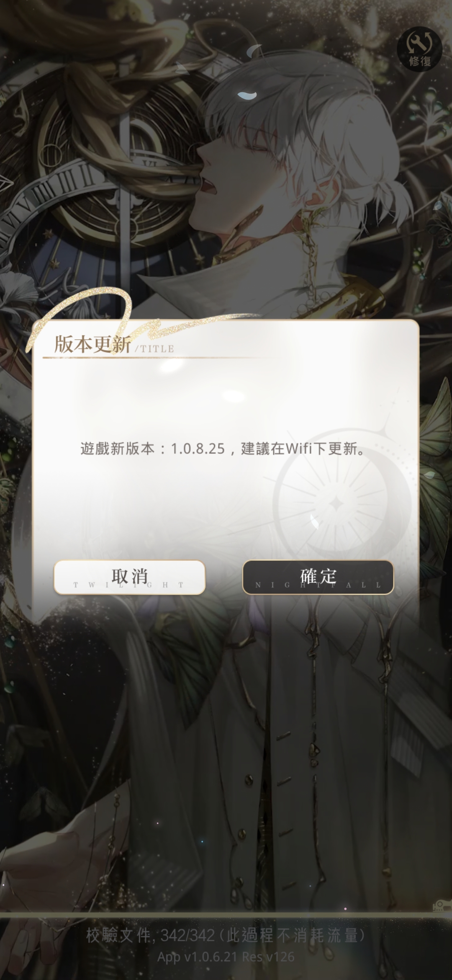Cancel the update with 取消 button
The height and width of the screenshot is (980, 452).
coord(129,577)
